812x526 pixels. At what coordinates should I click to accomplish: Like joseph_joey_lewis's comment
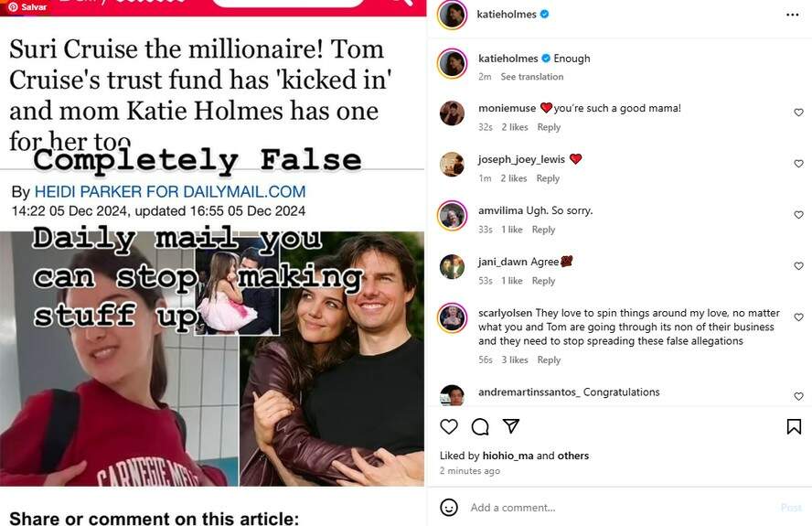(x=798, y=164)
